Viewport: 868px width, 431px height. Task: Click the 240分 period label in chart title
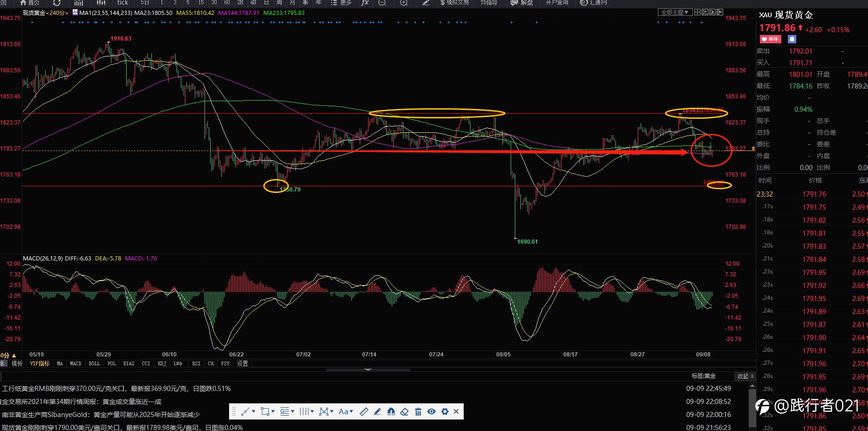(x=57, y=13)
